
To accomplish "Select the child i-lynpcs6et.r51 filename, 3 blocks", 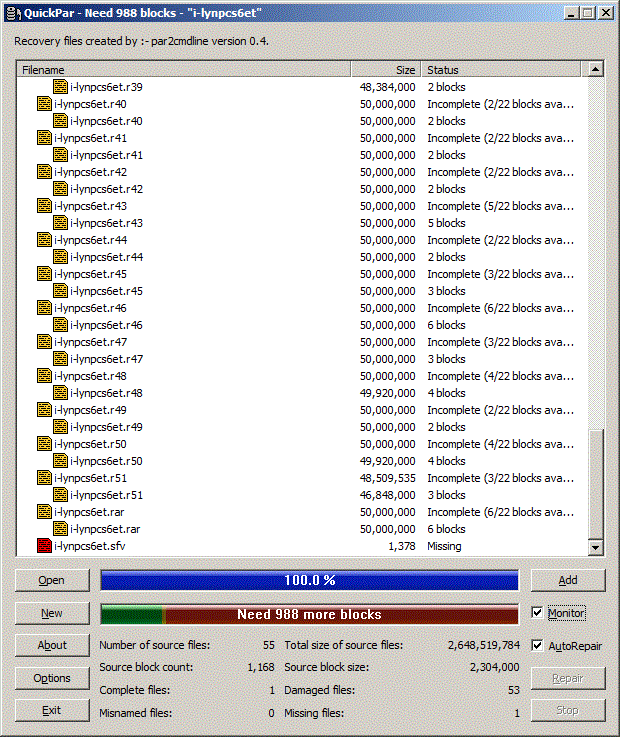I will pos(106,495).
